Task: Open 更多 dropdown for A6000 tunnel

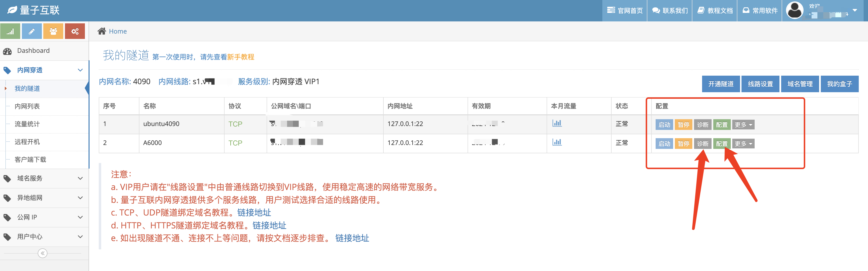Action: tap(743, 144)
